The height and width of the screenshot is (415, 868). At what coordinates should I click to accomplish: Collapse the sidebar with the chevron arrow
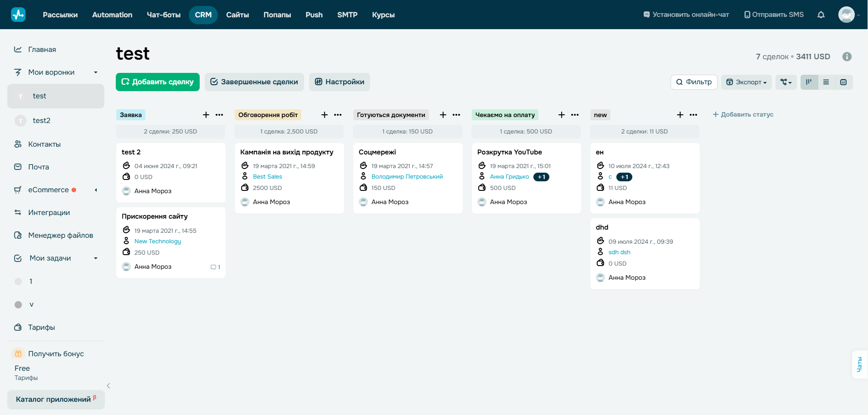tap(108, 385)
